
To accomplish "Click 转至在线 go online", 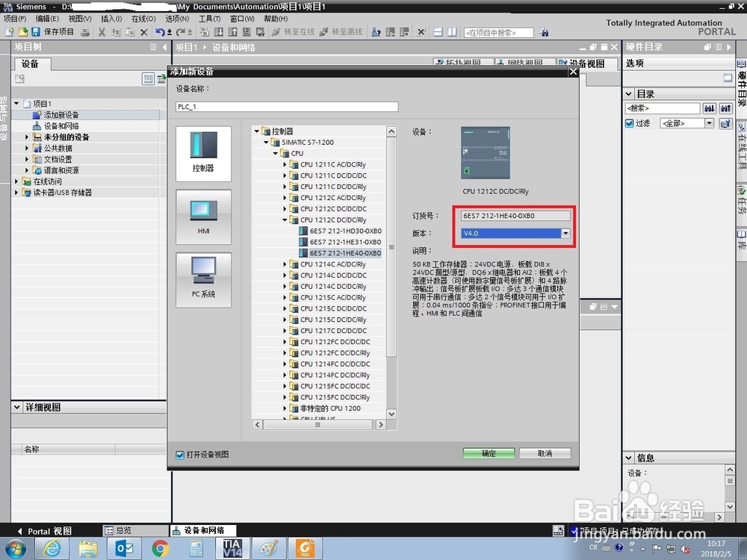I will click(x=293, y=32).
